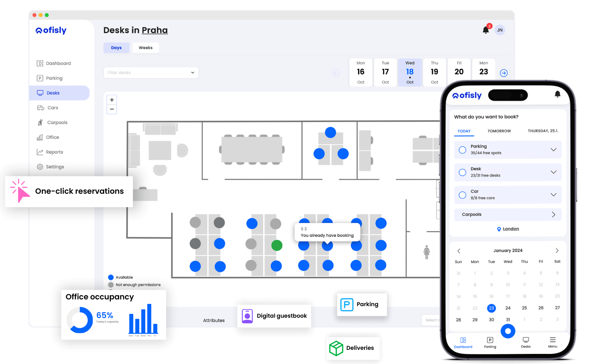Image resolution: width=605 pixels, height=364 pixels.
Task: Click the Attributes label
Action: click(x=214, y=320)
